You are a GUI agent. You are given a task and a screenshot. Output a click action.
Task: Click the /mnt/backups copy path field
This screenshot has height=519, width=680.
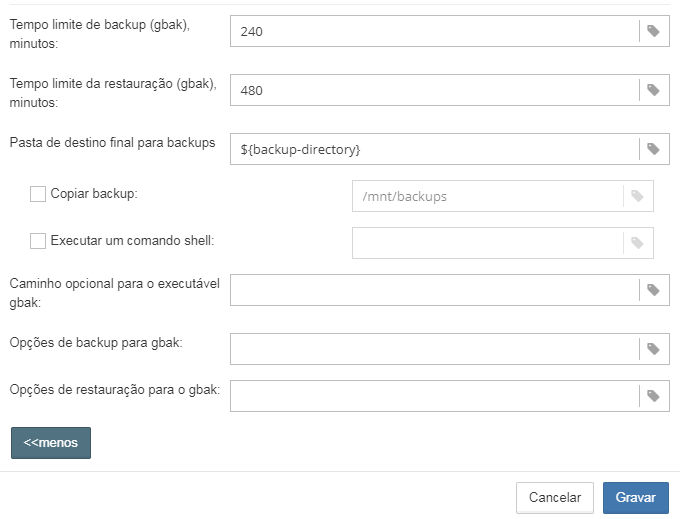tap(487, 196)
